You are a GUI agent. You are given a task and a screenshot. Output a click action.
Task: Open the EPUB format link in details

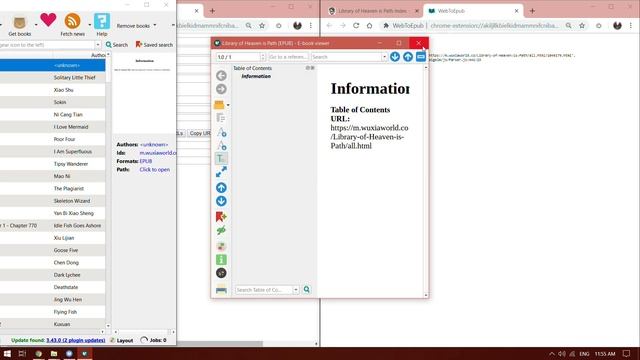coord(146,161)
